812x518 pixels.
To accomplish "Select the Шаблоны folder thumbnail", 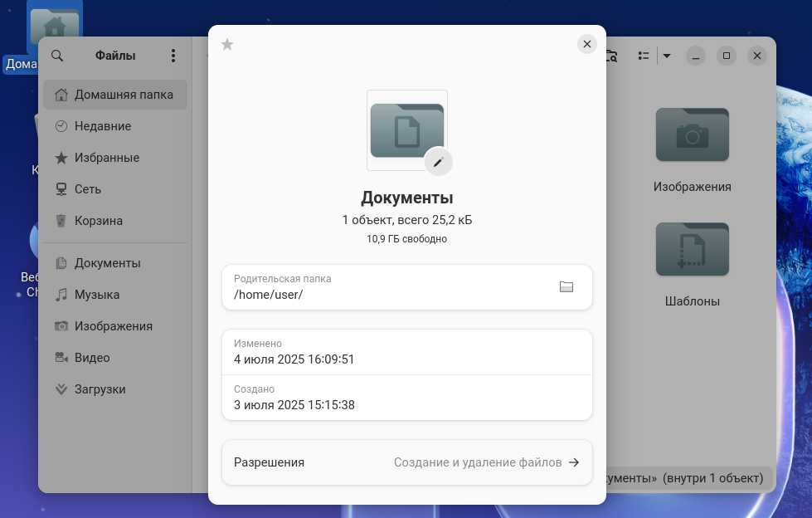I will click(x=692, y=249).
